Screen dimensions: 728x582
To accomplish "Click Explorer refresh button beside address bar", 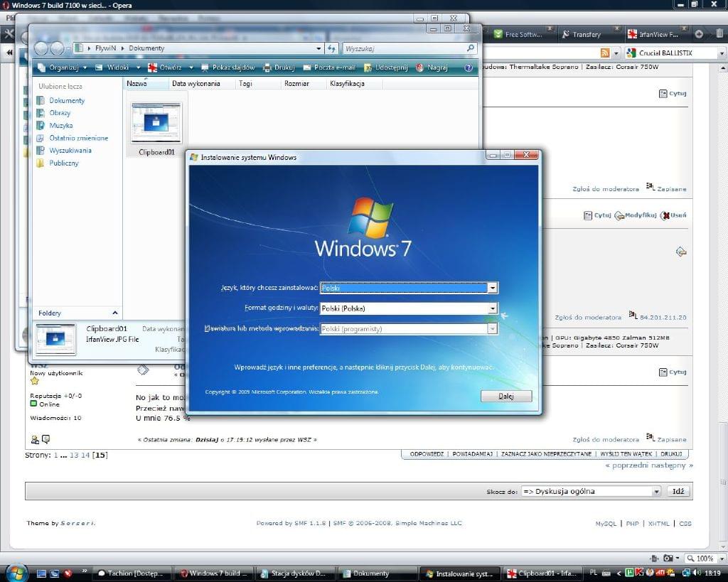I will click(x=331, y=48).
